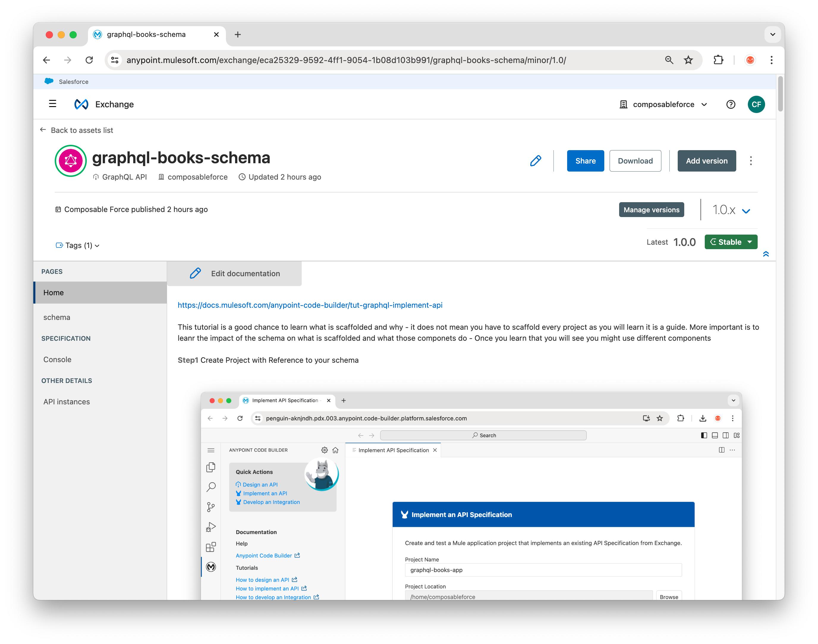The height and width of the screenshot is (644, 818).
Task: Click the browser address bar URL
Action: coord(346,60)
